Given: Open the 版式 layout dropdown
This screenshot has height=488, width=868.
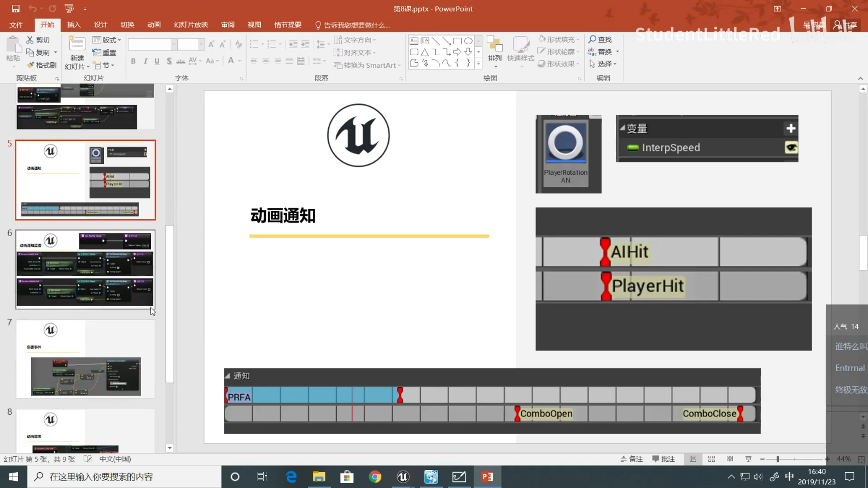Looking at the screenshot, I should pyautogui.click(x=107, y=40).
